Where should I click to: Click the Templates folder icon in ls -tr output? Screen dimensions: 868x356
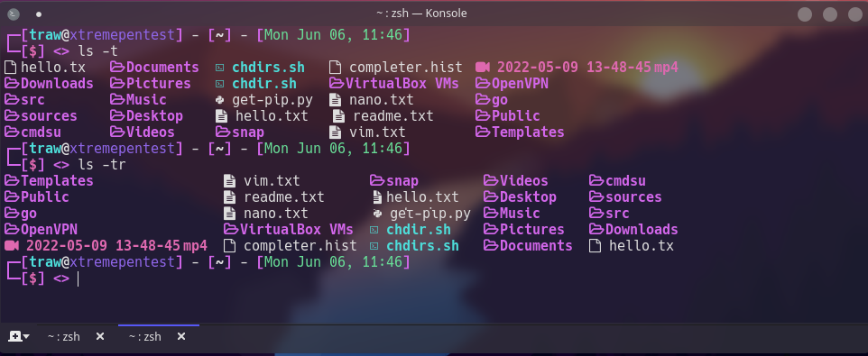click(x=12, y=181)
